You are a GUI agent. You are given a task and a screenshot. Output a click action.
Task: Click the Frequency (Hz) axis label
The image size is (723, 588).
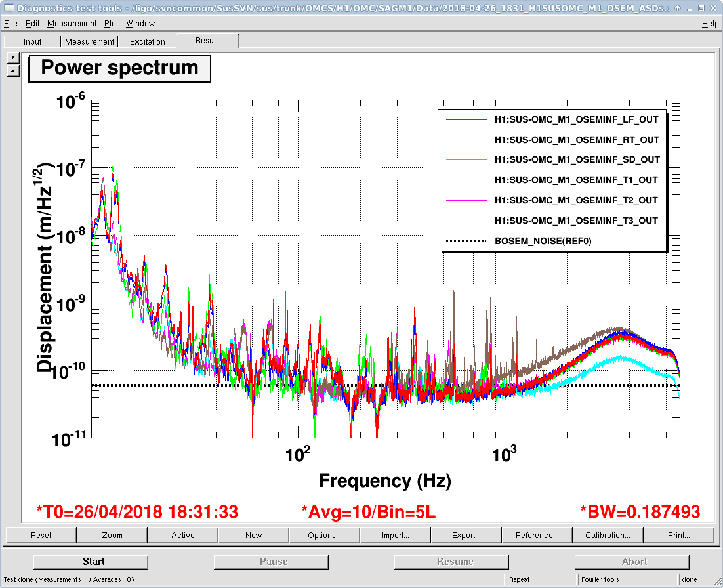pyautogui.click(x=385, y=480)
